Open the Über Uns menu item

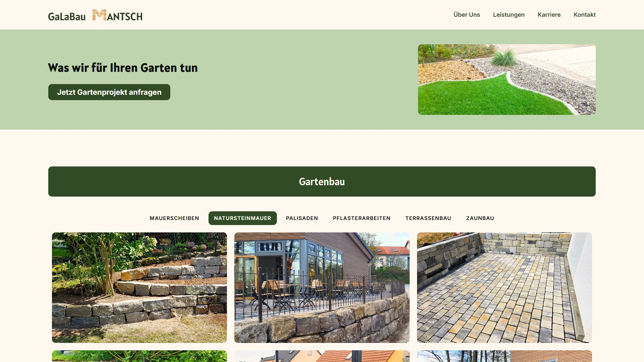467,15
